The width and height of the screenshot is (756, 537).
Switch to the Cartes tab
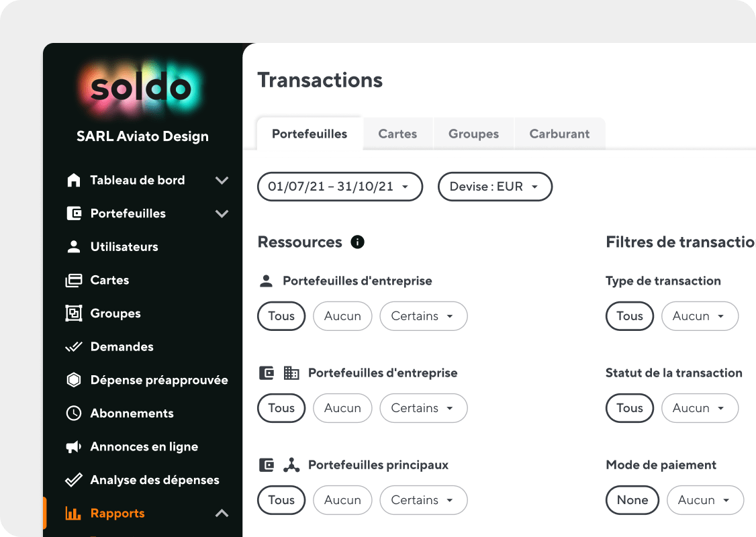[x=397, y=134]
